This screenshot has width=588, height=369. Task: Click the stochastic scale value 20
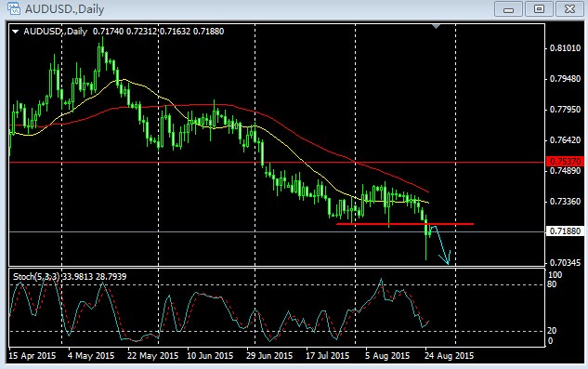[552, 331]
